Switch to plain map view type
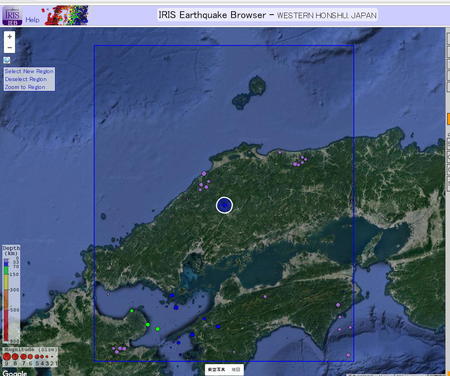Viewport: 450px width, 376px height. [x=236, y=369]
